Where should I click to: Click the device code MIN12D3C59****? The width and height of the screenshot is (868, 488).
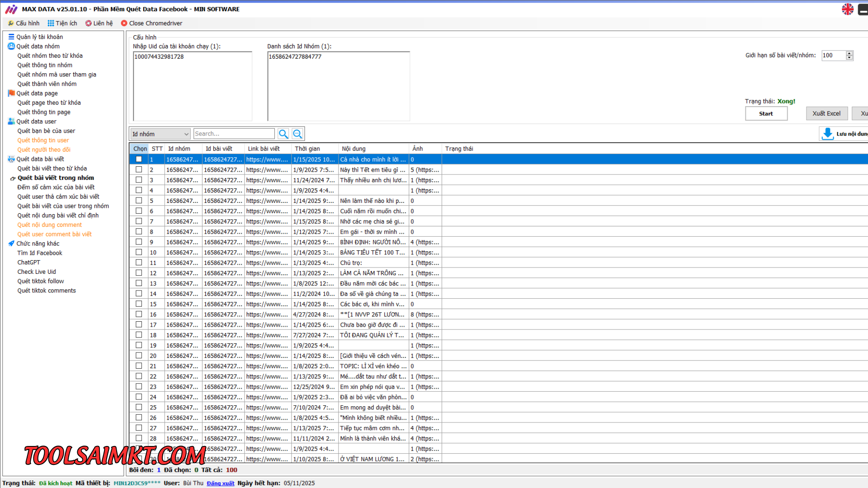(137, 483)
